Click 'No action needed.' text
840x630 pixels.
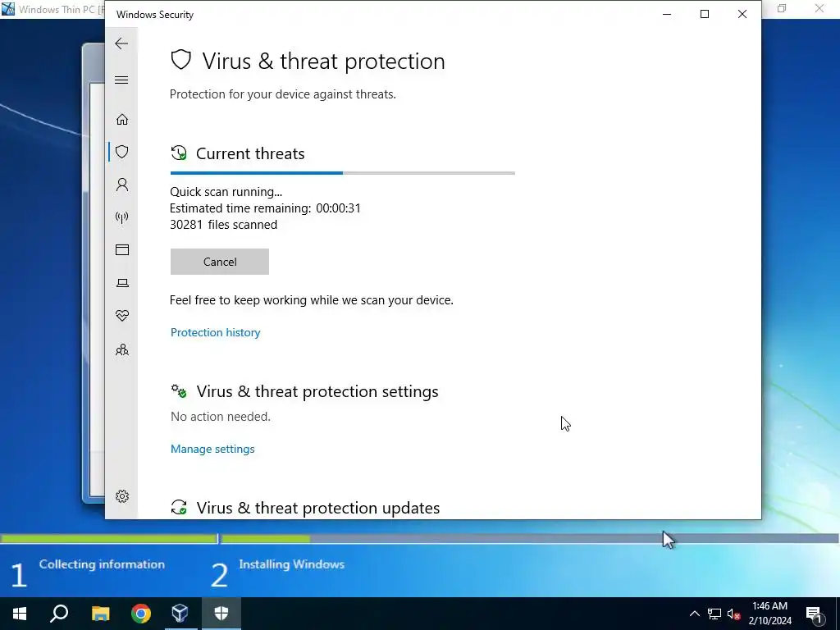[x=220, y=416]
